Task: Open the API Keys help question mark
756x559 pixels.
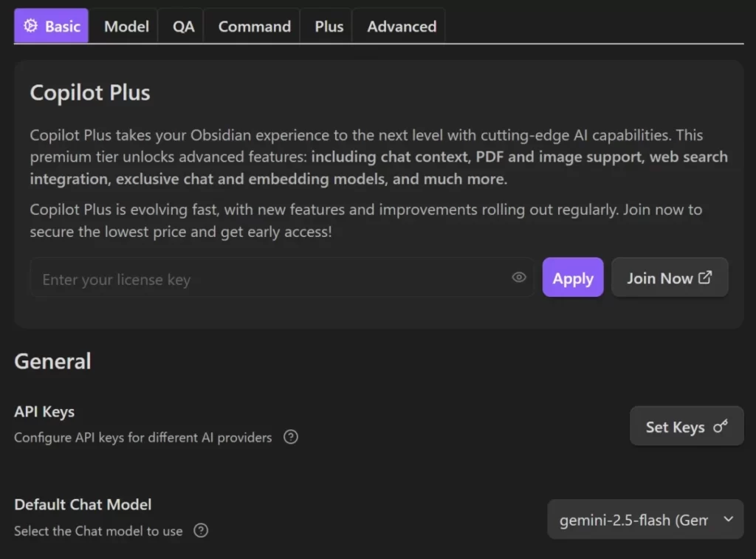Action: [x=290, y=437]
